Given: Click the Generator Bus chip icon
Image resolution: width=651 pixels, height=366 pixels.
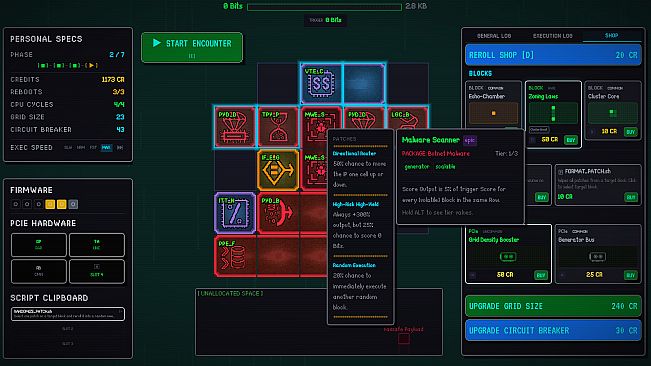Looking at the screenshot, I should pos(597,257).
